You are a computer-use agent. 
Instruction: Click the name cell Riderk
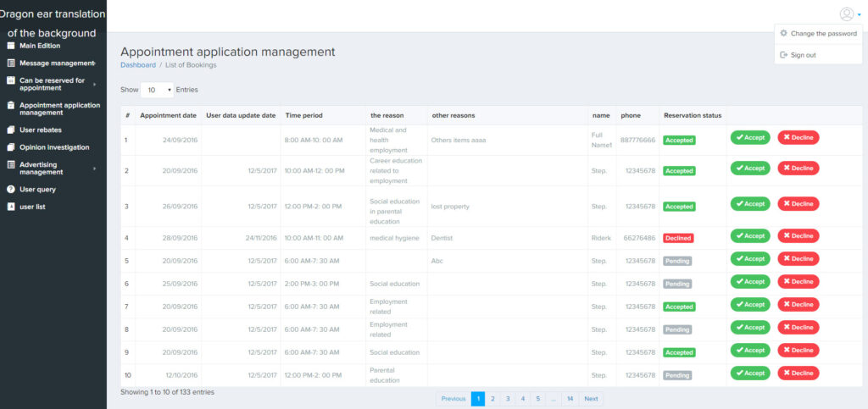(602, 238)
